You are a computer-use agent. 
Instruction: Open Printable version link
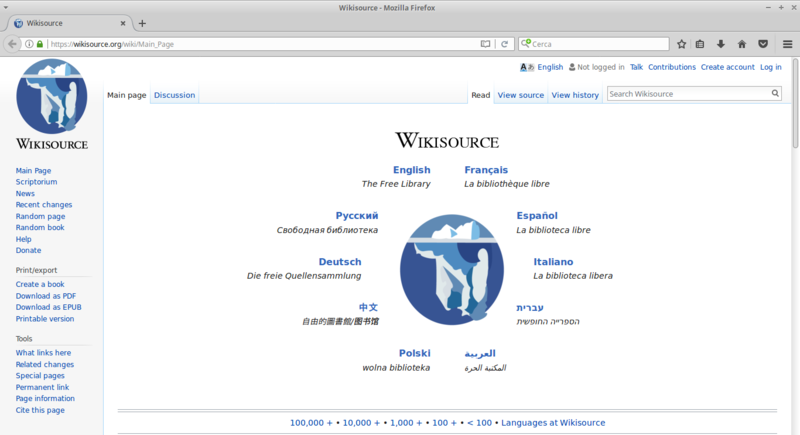point(45,319)
